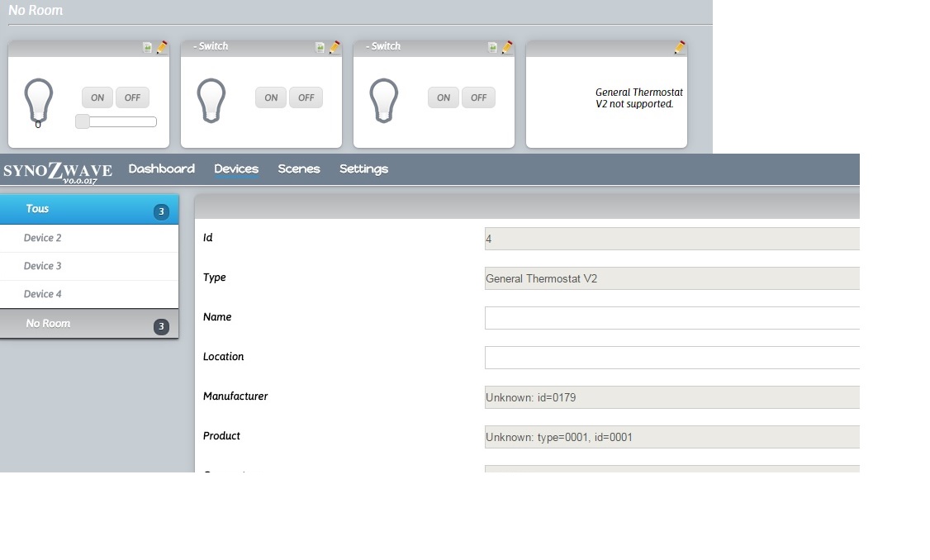Click the pencil icon on the Switch card beside the thermostat card

[507, 47]
